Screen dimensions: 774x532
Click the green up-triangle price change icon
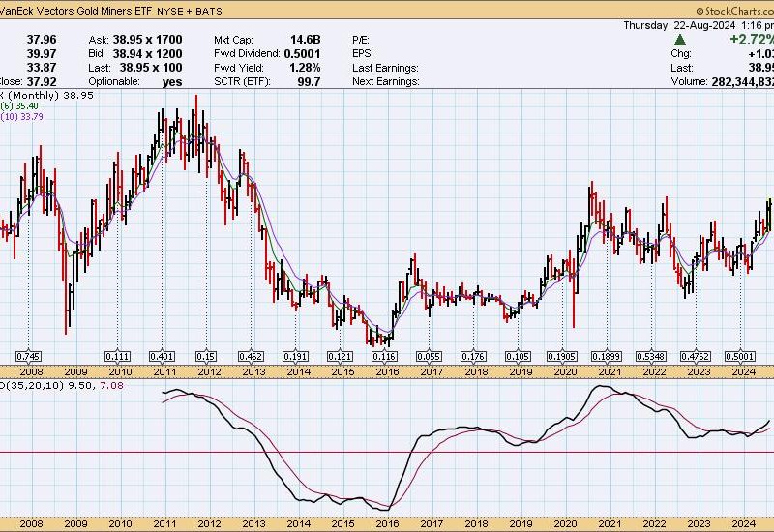pyautogui.click(x=680, y=40)
